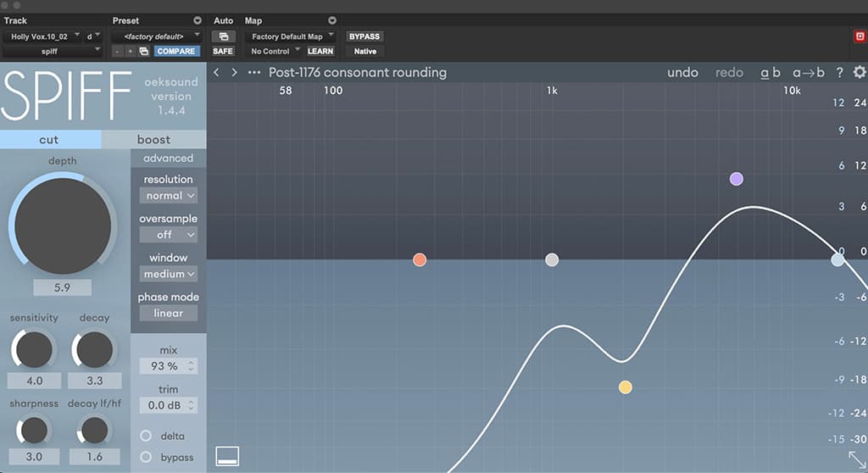Click the decay knob
The image size is (868, 473).
pos(94,350)
